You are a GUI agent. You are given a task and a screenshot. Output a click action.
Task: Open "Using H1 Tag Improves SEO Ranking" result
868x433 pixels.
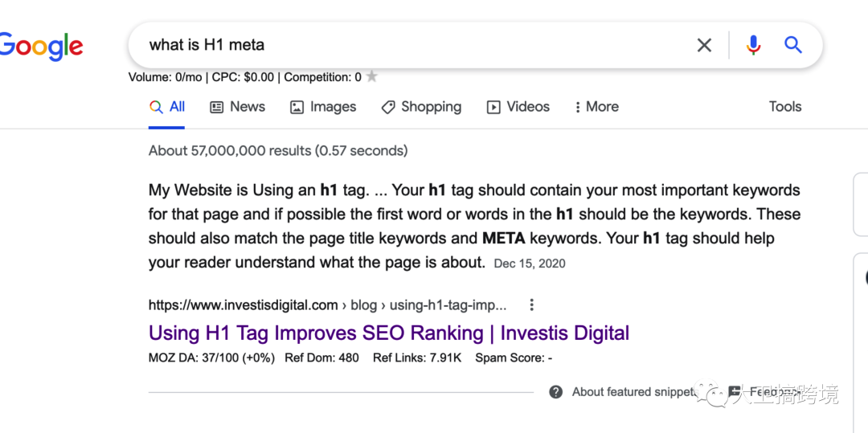point(389,333)
